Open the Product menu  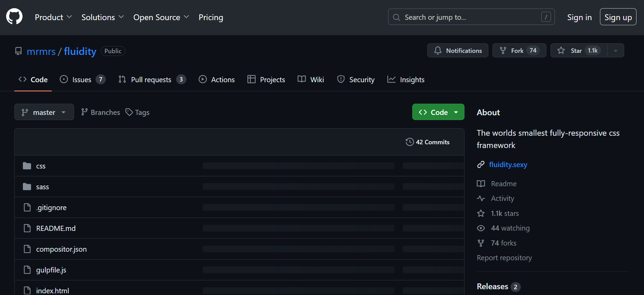click(53, 17)
